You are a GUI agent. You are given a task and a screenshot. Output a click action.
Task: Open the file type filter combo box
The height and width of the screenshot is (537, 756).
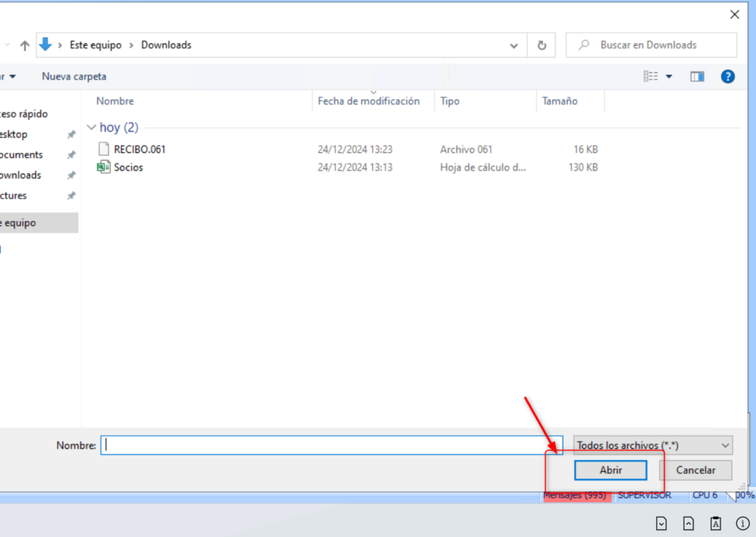click(653, 445)
